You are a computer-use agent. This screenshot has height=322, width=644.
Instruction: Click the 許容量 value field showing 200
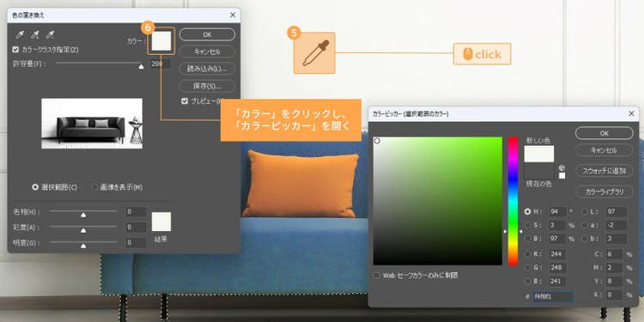point(161,64)
